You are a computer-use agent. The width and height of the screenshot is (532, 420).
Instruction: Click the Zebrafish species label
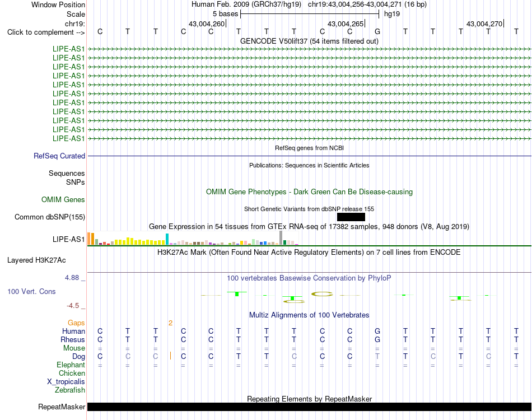click(x=70, y=390)
